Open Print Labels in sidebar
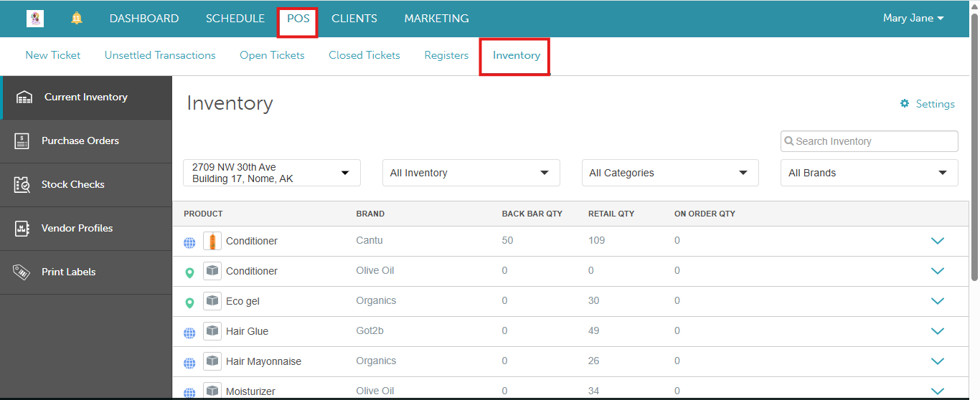 point(86,272)
